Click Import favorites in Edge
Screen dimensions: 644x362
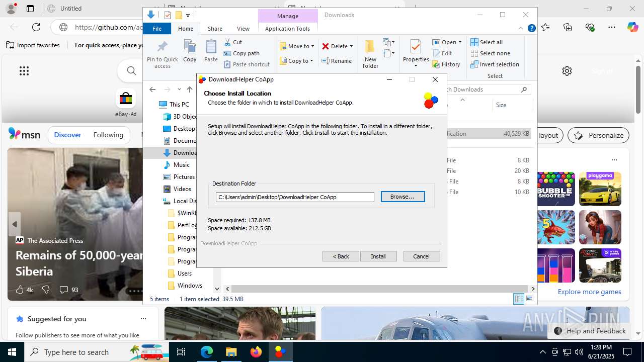pyautogui.click(x=33, y=45)
